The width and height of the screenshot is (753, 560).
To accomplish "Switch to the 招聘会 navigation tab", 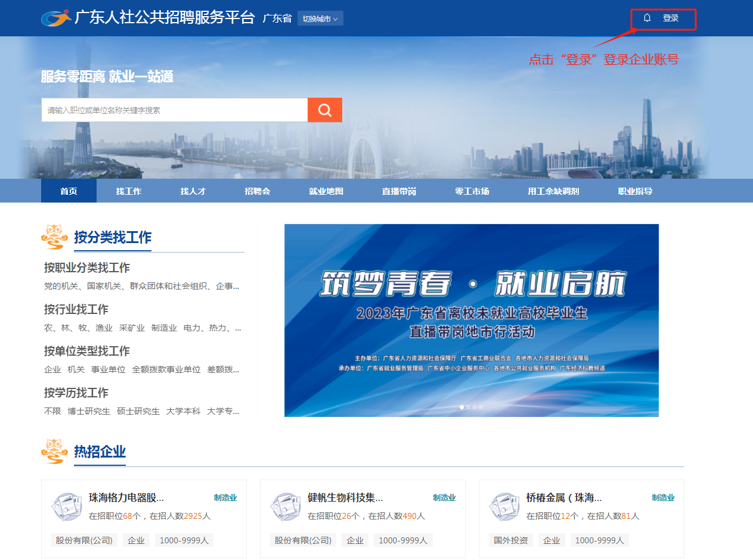I will 257,191.
